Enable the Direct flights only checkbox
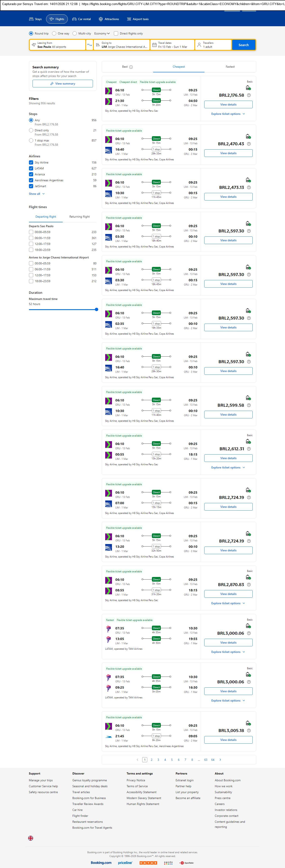Viewport: 285px width, 868px height. [x=116, y=33]
